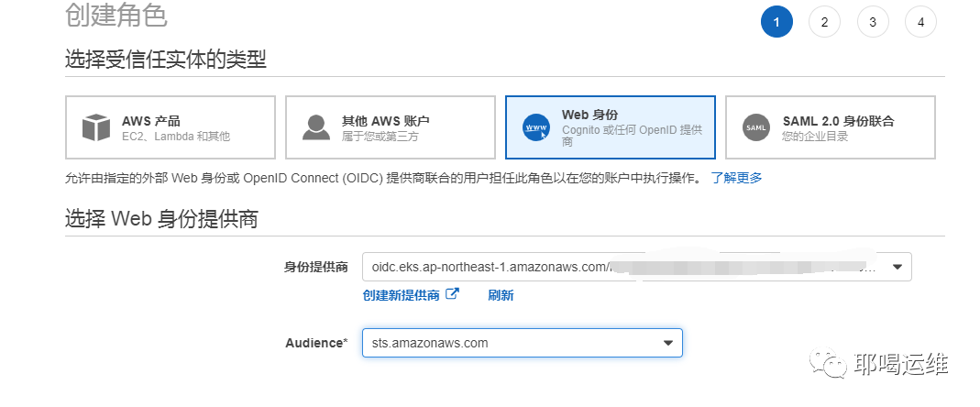Click the Audience dropdown arrow

[x=667, y=343]
